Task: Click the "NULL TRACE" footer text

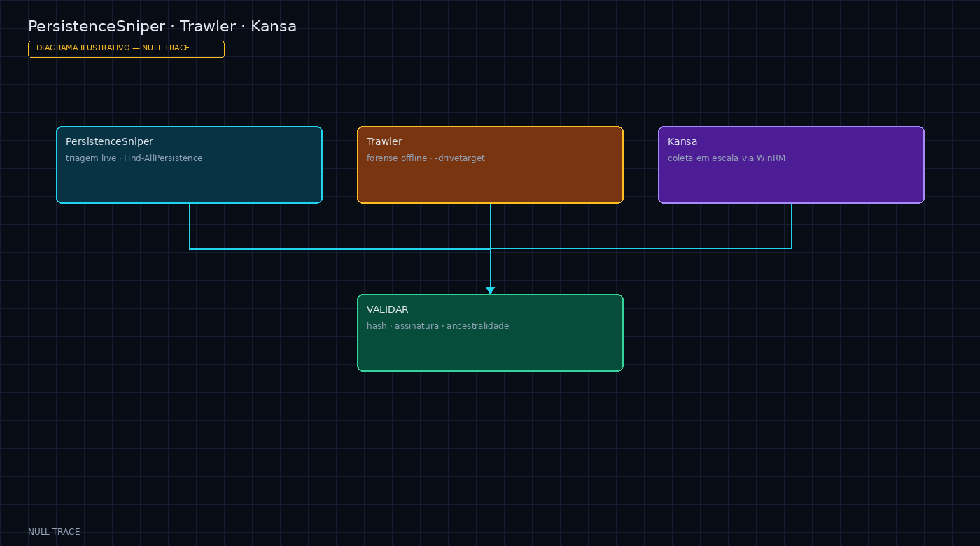Action: [x=54, y=532]
